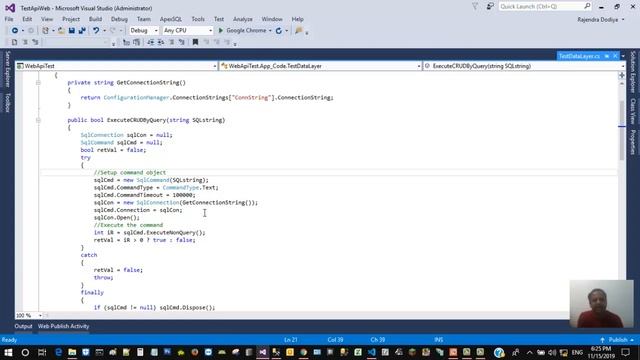Click the INS status bar indicator
The width and height of the screenshot is (640, 360).
438,340
